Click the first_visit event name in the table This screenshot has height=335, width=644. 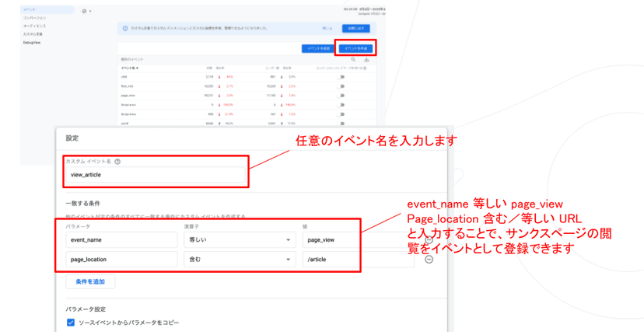pos(127,86)
